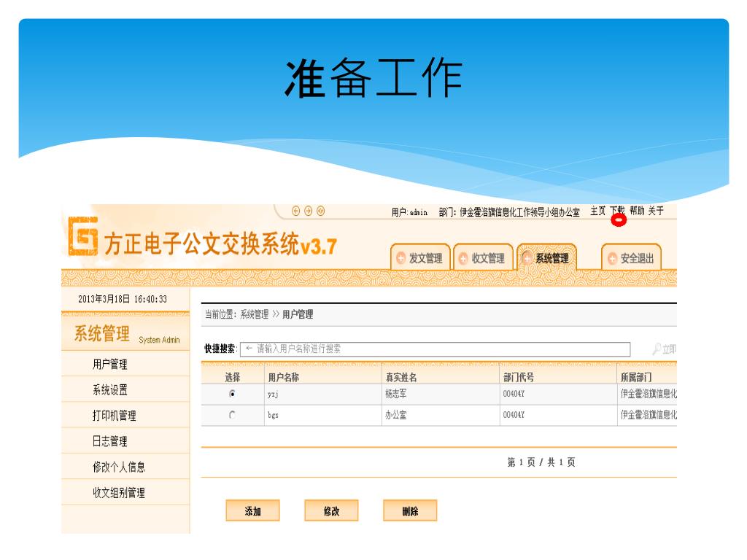This screenshot has width=747, height=560.
Task: Click the 主页 link
Action: pos(598,211)
